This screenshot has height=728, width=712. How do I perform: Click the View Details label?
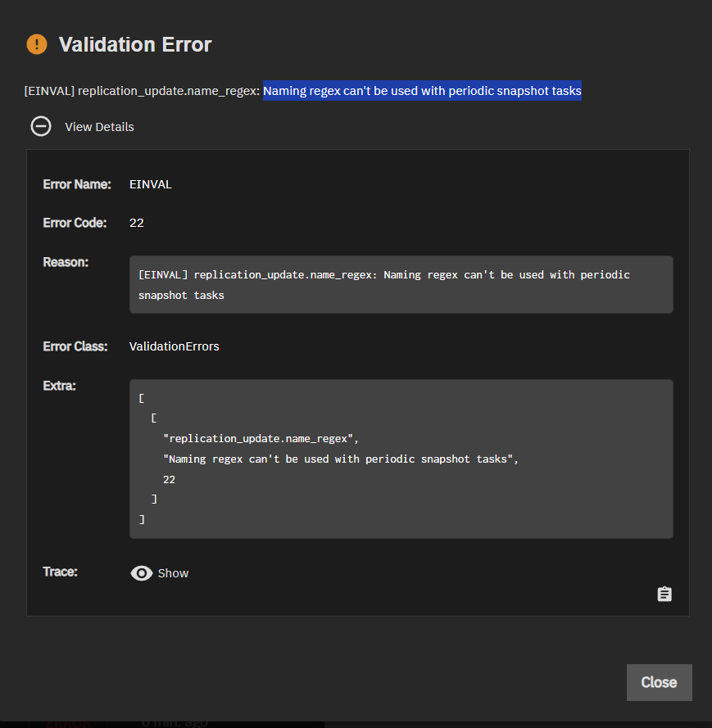[99, 127]
